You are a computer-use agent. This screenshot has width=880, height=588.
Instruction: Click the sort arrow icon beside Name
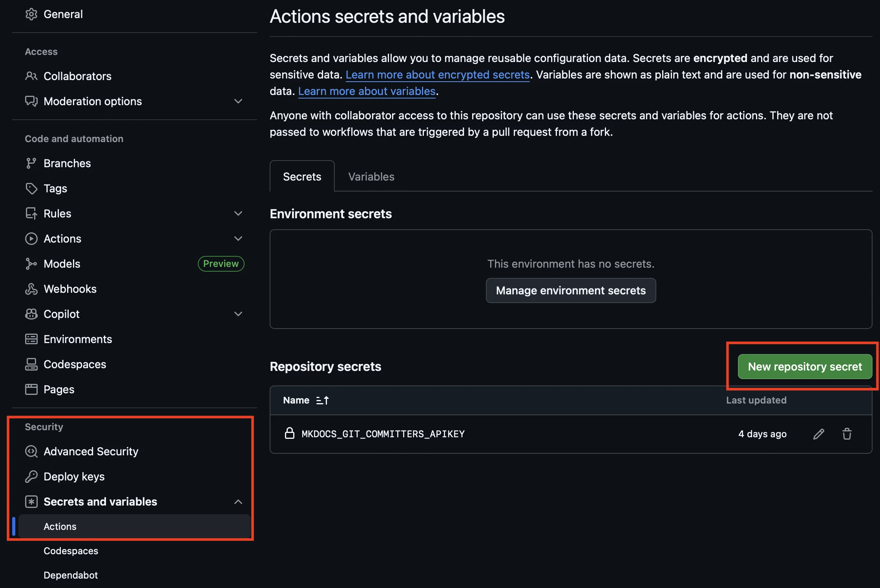[x=322, y=400]
